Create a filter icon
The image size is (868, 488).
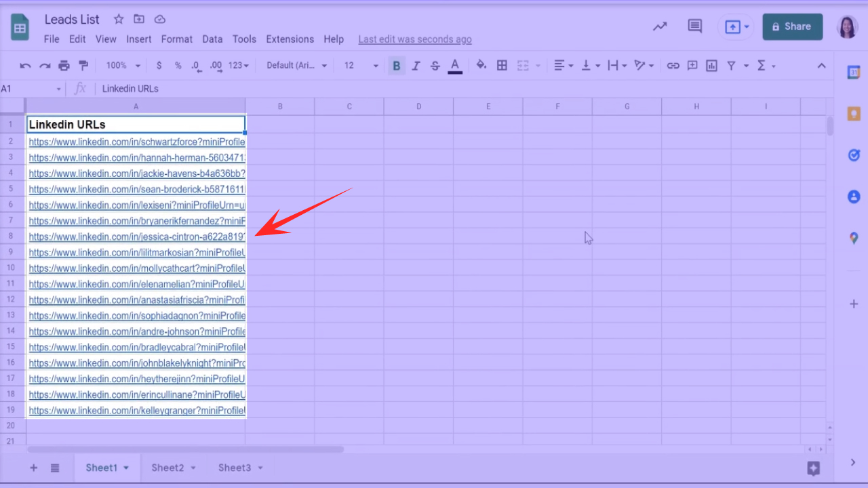(732, 66)
